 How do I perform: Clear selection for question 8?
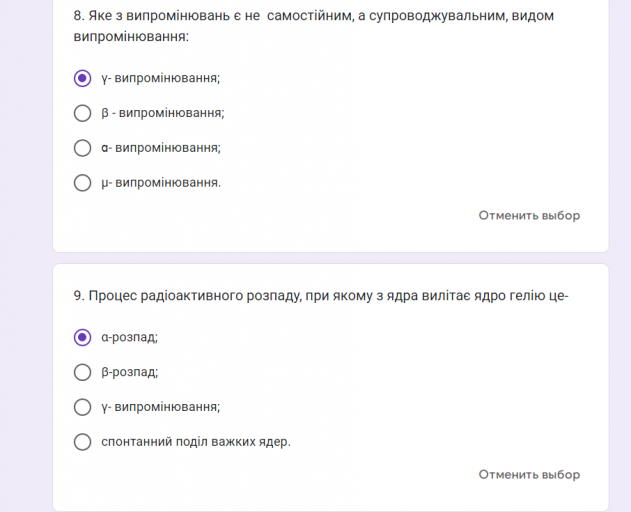(x=528, y=215)
